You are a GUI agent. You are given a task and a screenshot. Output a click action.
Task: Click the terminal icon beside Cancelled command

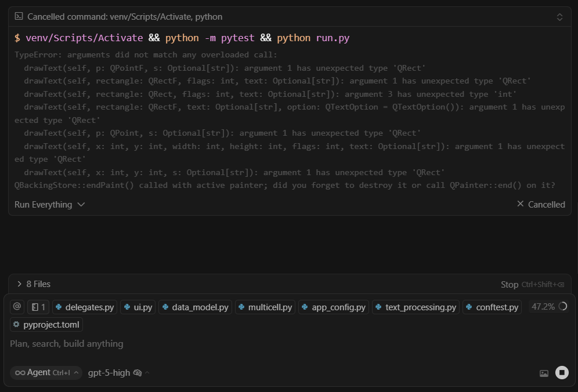pos(19,16)
